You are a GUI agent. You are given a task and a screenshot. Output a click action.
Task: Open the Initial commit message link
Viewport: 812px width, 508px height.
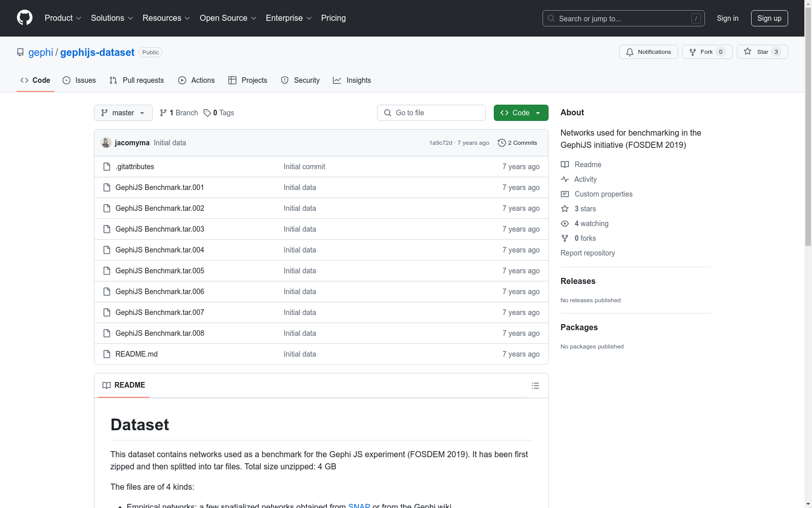(x=304, y=167)
